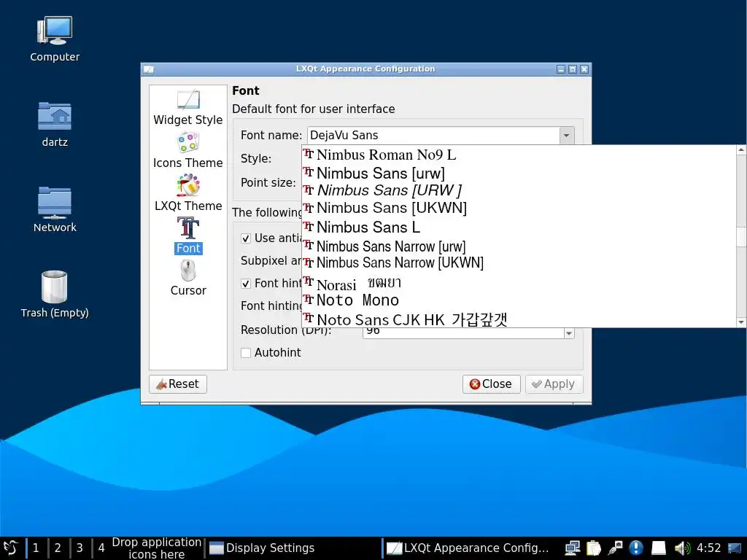Choose italic Nimbus Sans [URW ] font

point(519,190)
